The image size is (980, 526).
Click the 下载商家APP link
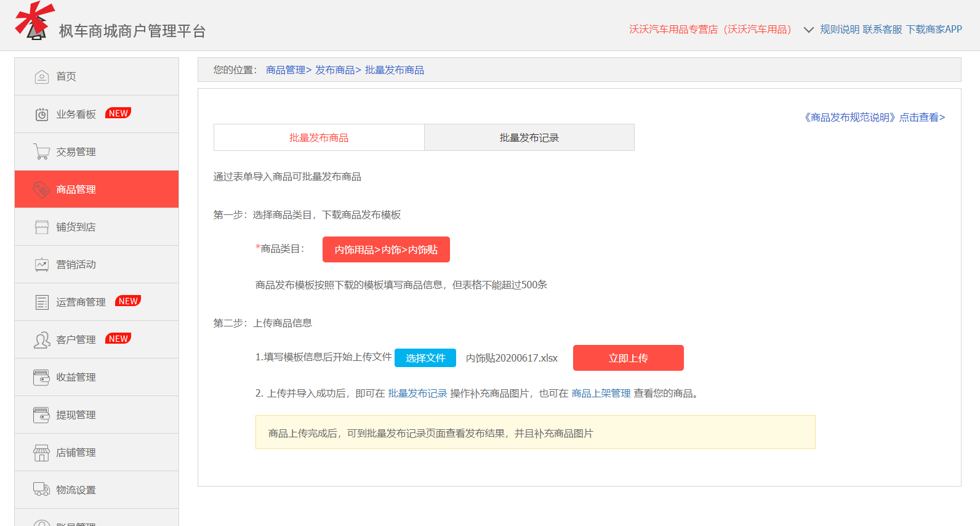pyautogui.click(x=933, y=30)
